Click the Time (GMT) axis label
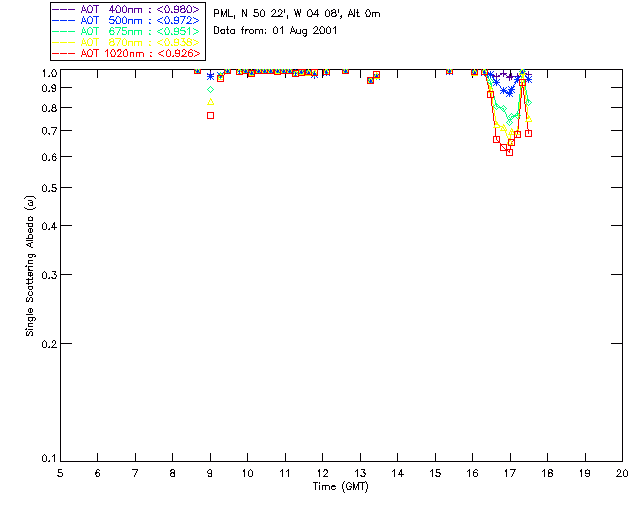The image size is (640, 512). coord(340,487)
